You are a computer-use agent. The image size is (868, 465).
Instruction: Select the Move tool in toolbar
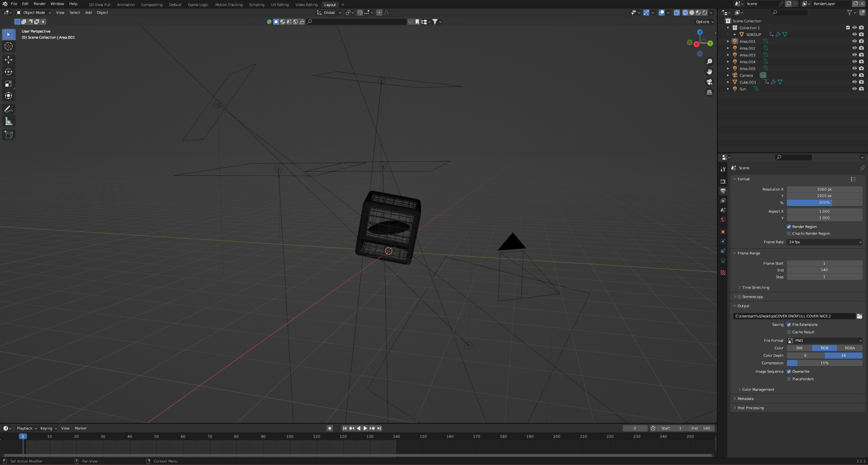[x=8, y=60]
